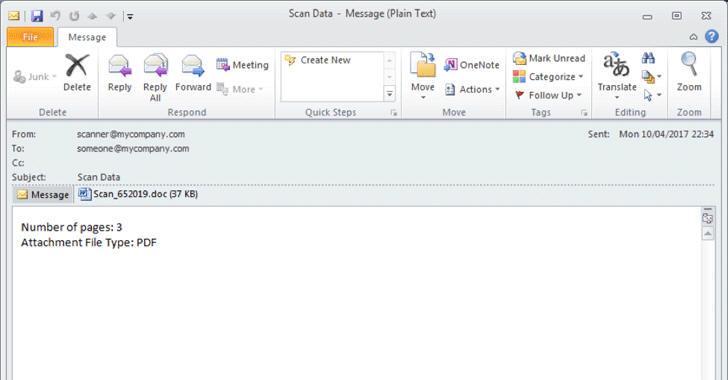Open the Junk dropdown
728x380 pixels.
click(35, 77)
